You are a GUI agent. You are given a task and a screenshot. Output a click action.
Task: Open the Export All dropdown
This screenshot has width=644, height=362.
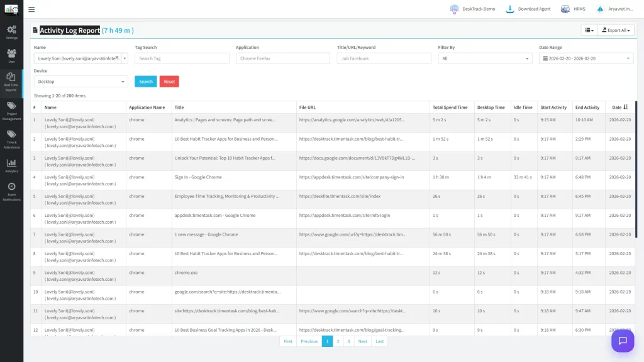[616, 30]
